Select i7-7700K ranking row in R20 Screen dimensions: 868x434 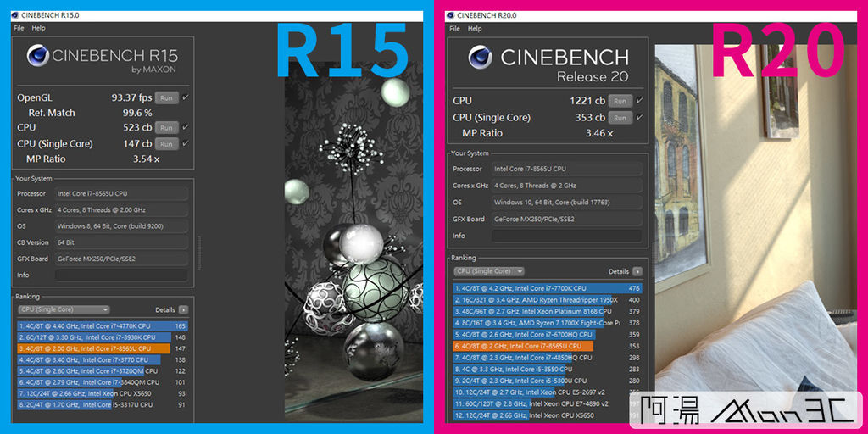548,288
